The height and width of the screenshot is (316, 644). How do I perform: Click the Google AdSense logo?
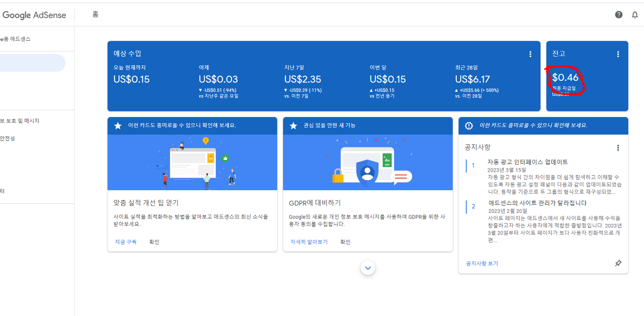coord(34,15)
